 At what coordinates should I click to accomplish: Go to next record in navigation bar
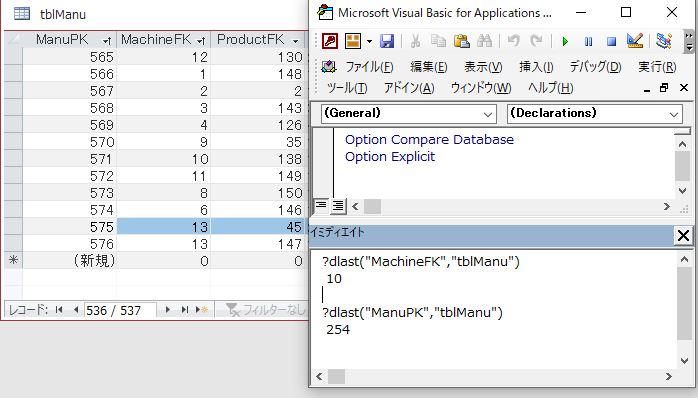pyautogui.click(x=167, y=310)
